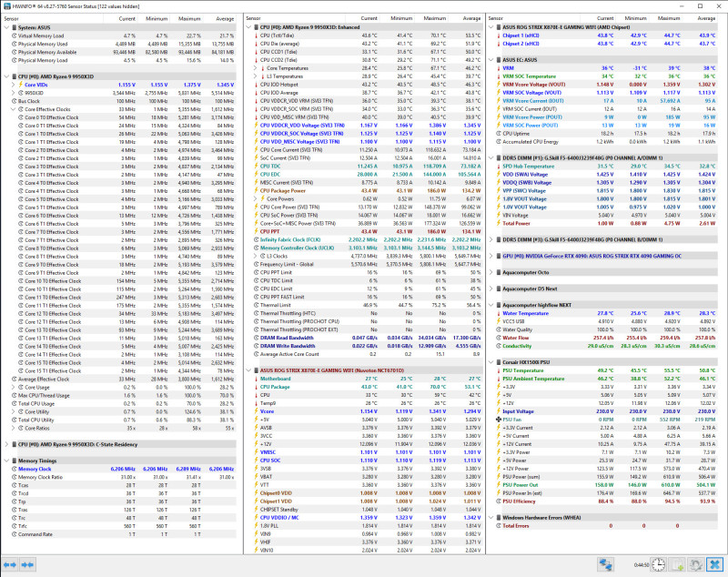The height and width of the screenshot is (577, 728).
Task: Collapse the ASUS EC: ASUS group
Action: [x=491, y=60]
